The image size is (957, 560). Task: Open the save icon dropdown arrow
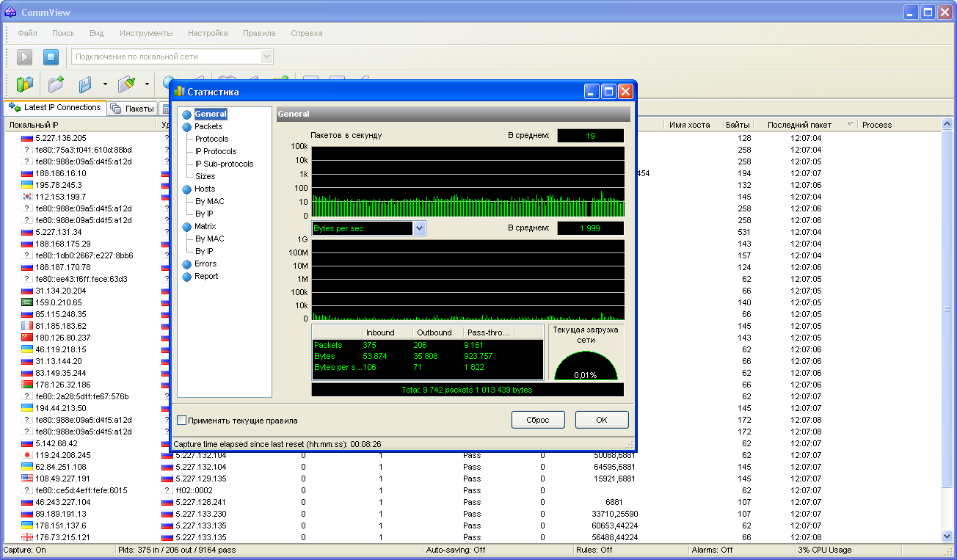tap(105, 84)
